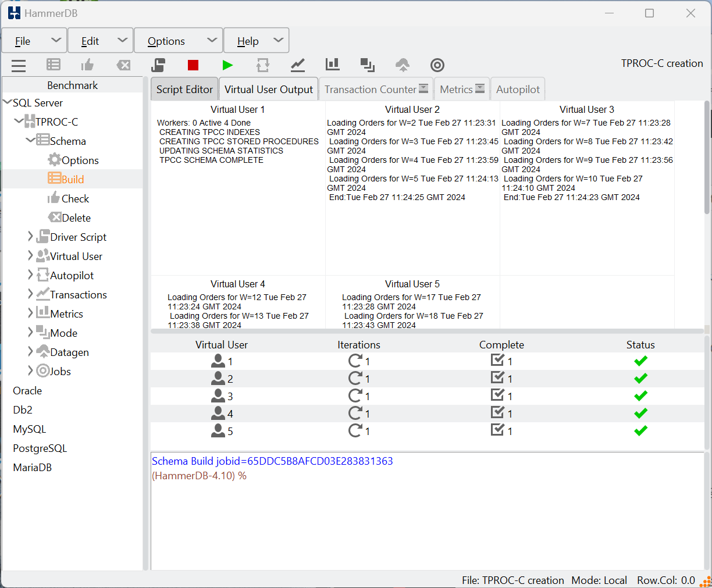The width and height of the screenshot is (712, 588).
Task: Click the mode toolbar icon
Action: (368, 65)
